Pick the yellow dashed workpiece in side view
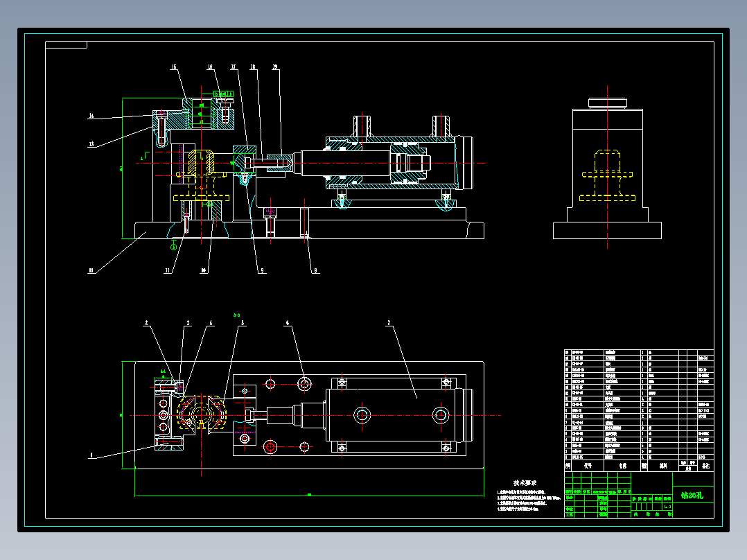This screenshot has width=747, height=560. click(x=608, y=175)
